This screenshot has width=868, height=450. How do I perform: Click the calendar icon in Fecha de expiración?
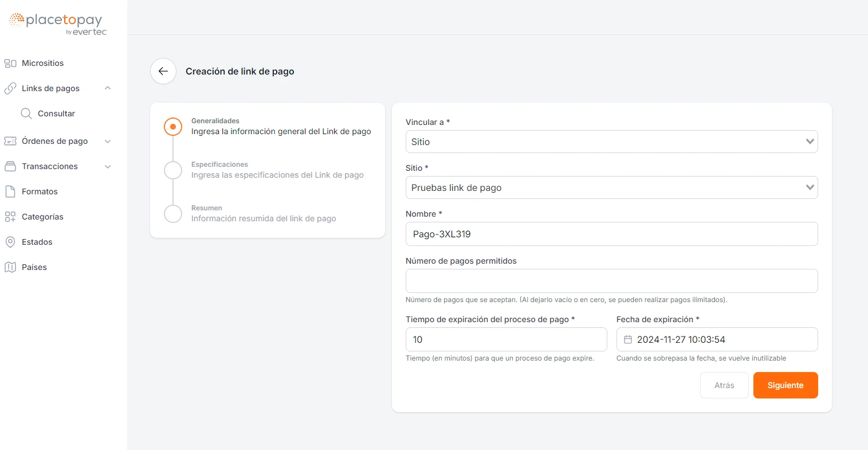pos(628,339)
